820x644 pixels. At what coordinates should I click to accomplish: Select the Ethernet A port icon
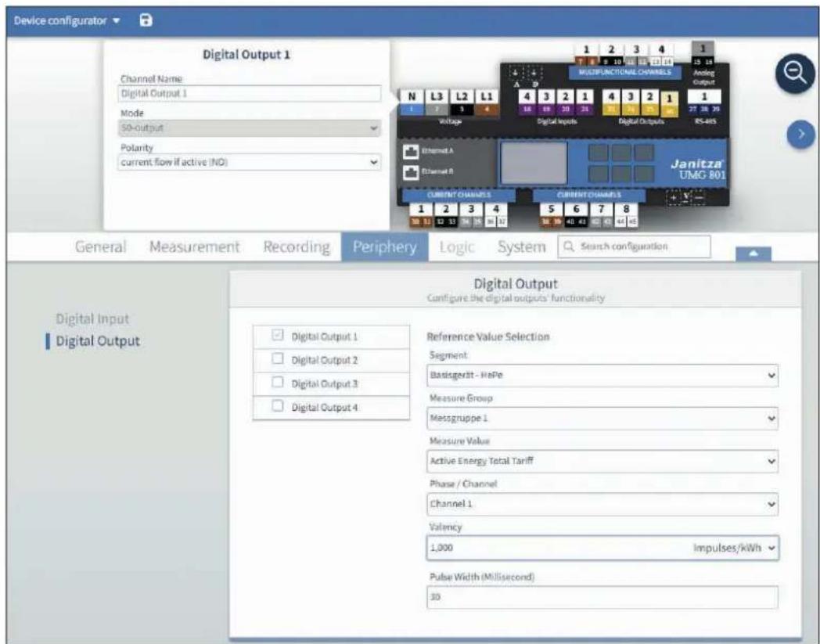pos(411,152)
